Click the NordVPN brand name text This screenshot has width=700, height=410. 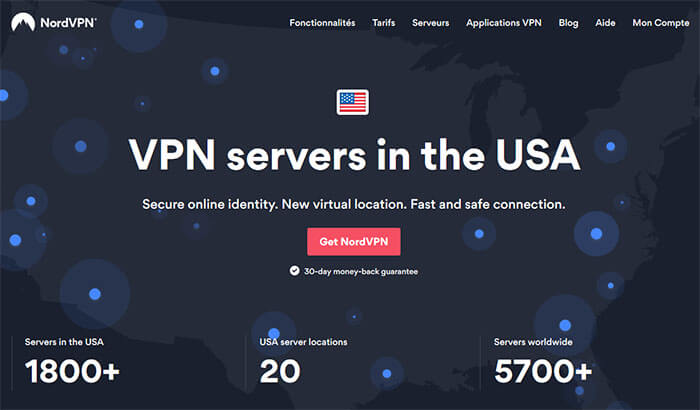click(x=68, y=23)
